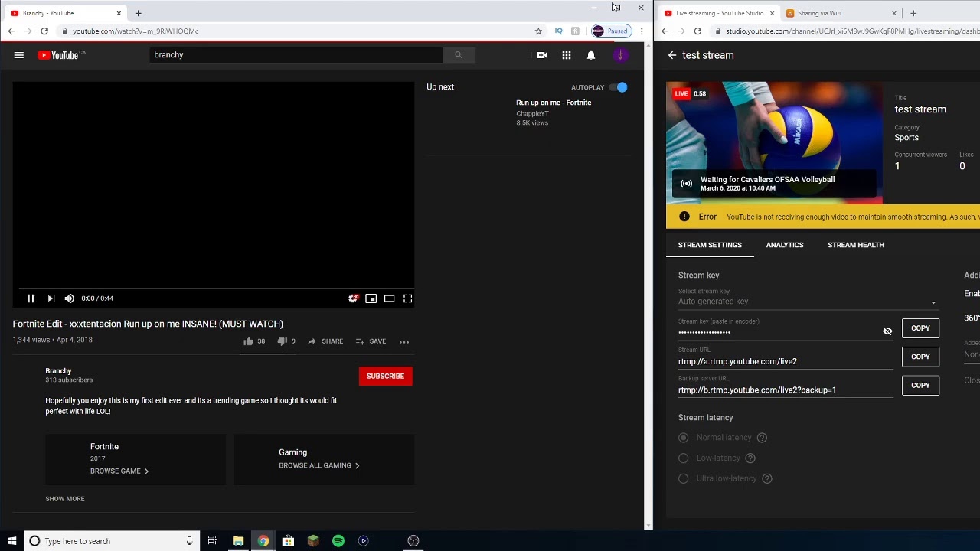Expand Fortnite Browse Game chevron link
Viewport: 980px width, 551px height.
(119, 471)
